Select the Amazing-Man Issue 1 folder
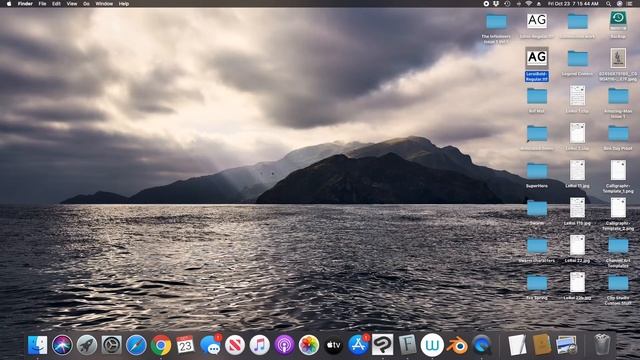Image resolution: width=640 pixels, height=360 pixels. [618, 103]
